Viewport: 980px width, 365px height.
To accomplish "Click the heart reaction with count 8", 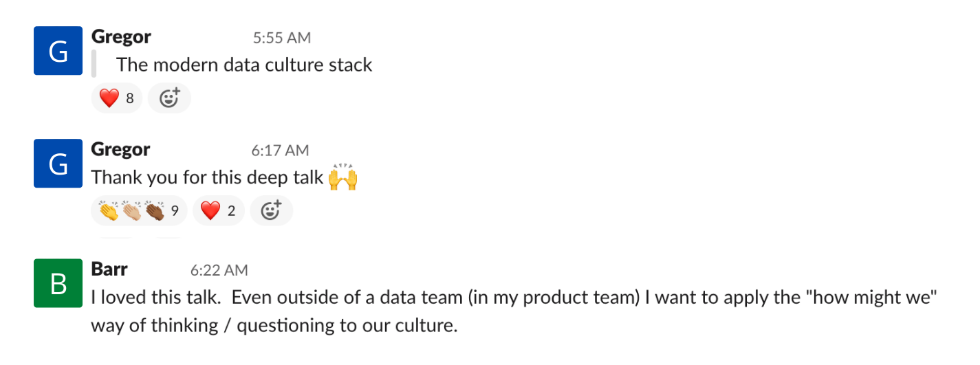I will (x=116, y=98).
